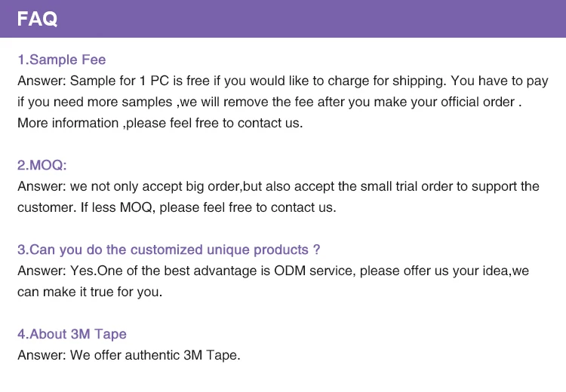Click the line starting "Answer: we not only accept"
This screenshot has height=392, width=566.
click(x=278, y=186)
